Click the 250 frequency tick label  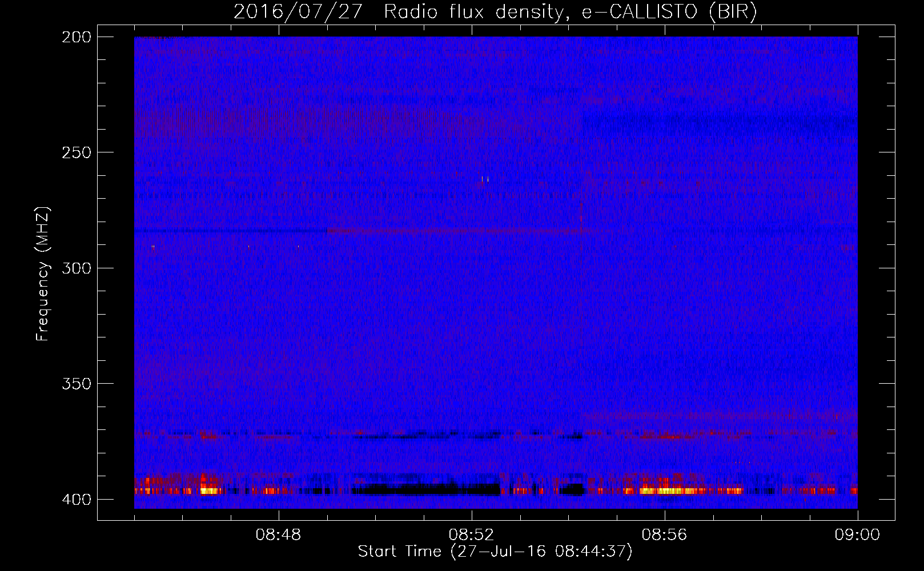(x=76, y=152)
